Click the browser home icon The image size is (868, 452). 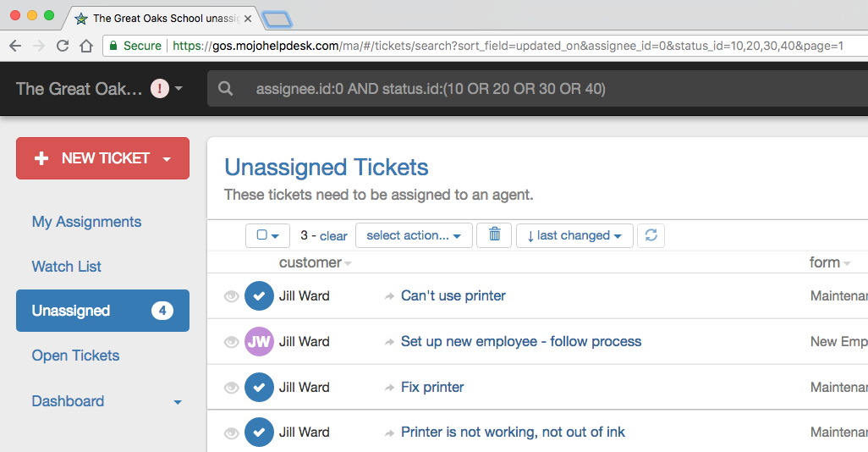click(86, 46)
